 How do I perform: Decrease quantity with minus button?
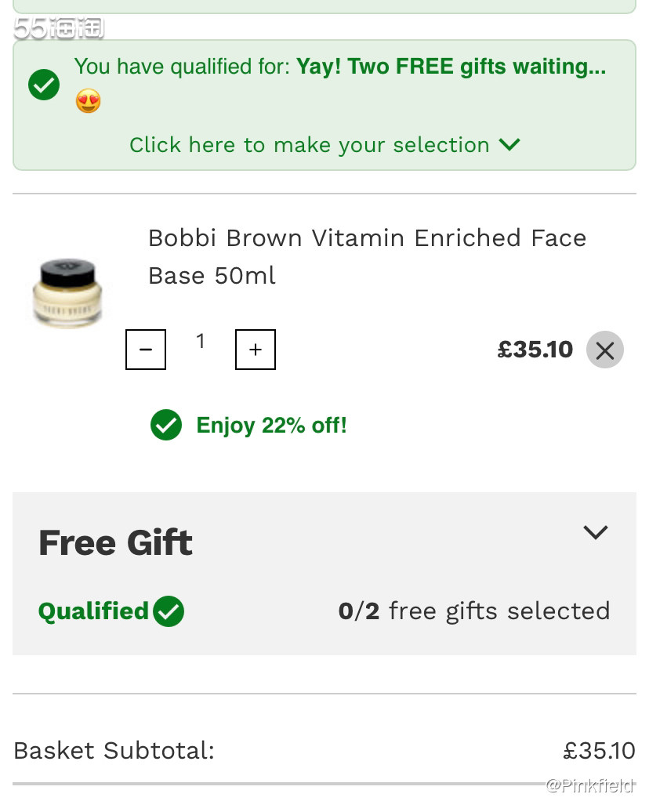146,350
